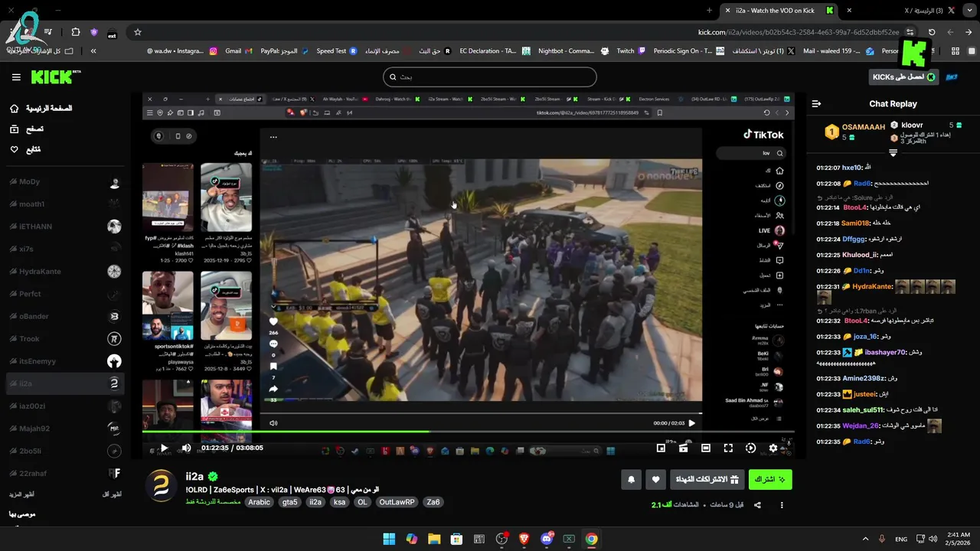Screen dimensions: 980x551
Task: Select oBander channel in sidebar
Action: click(65, 316)
